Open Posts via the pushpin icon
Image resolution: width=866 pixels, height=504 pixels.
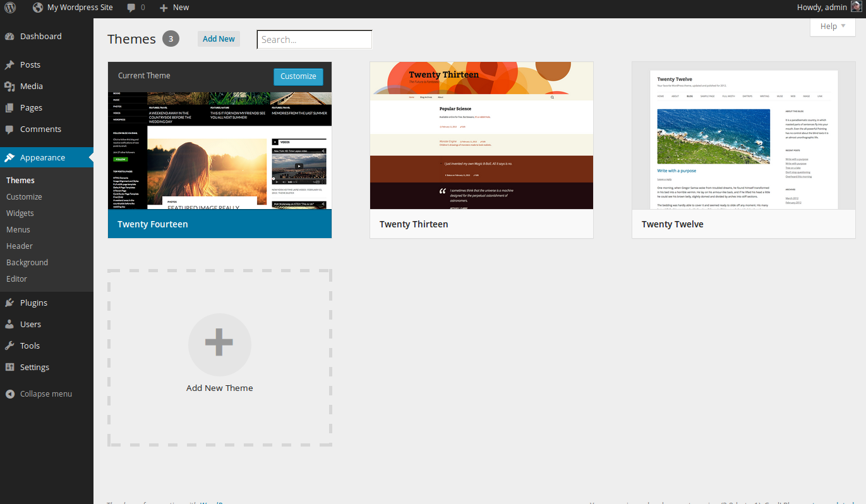[x=9, y=65]
